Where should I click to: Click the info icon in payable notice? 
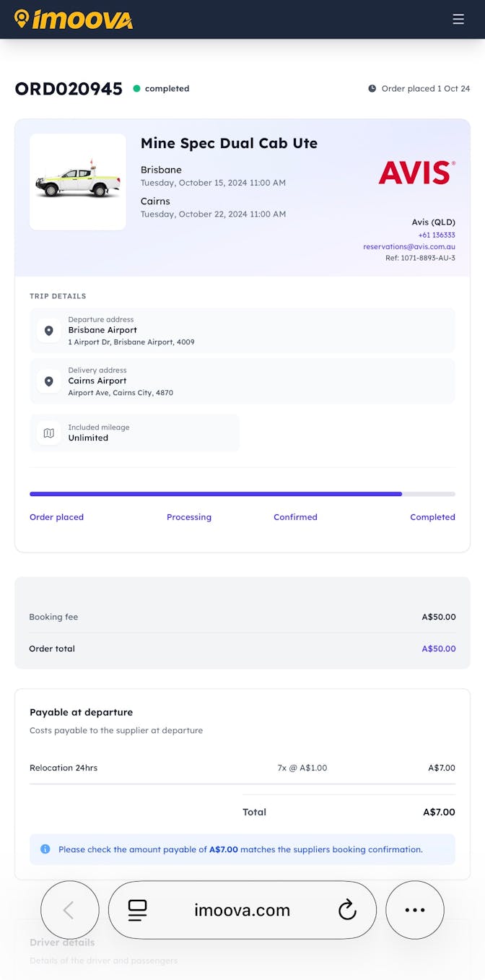(45, 849)
